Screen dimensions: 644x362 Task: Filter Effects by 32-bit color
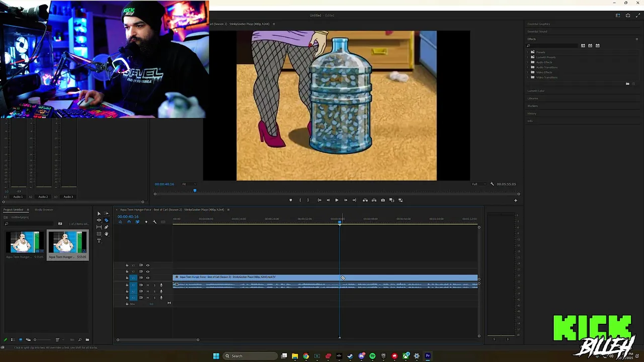590,46
